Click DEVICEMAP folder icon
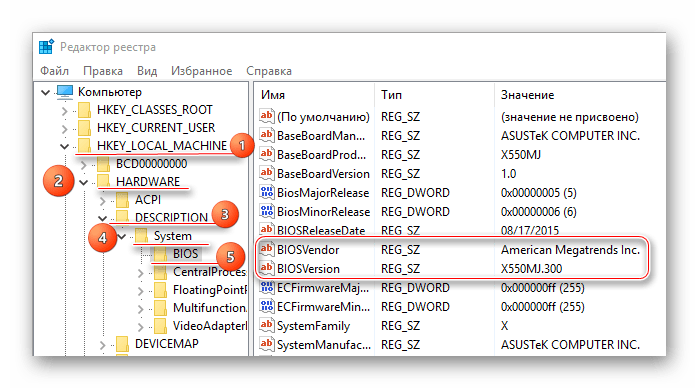Screen dimensions: 698x388 (122, 344)
